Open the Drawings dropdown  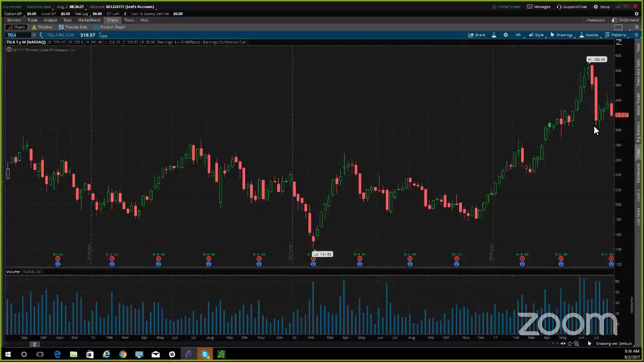(x=561, y=35)
